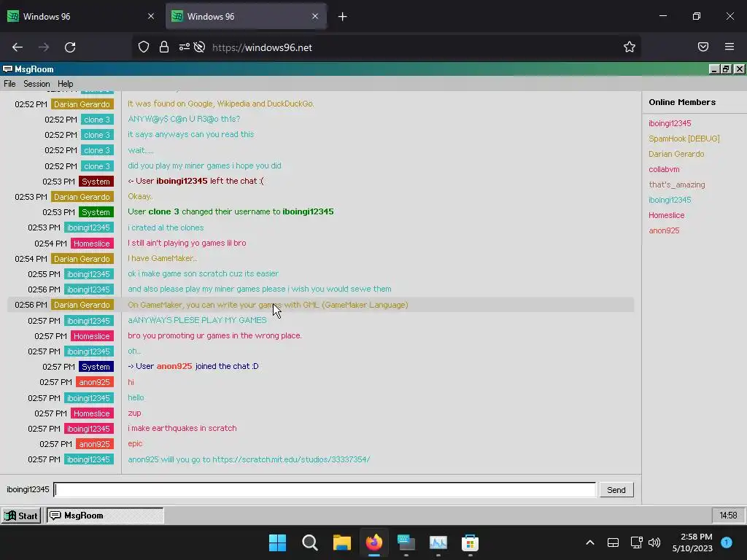This screenshot has width=747, height=560.
Task: Select Darian Gerardo in Online Members
Action: 676,154
